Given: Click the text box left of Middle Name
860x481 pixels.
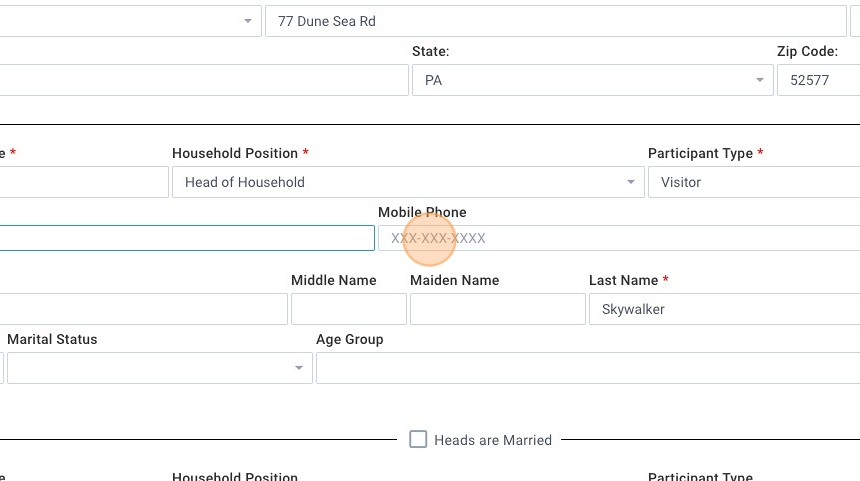Looking at the screenshot, I should pos(143,309).
